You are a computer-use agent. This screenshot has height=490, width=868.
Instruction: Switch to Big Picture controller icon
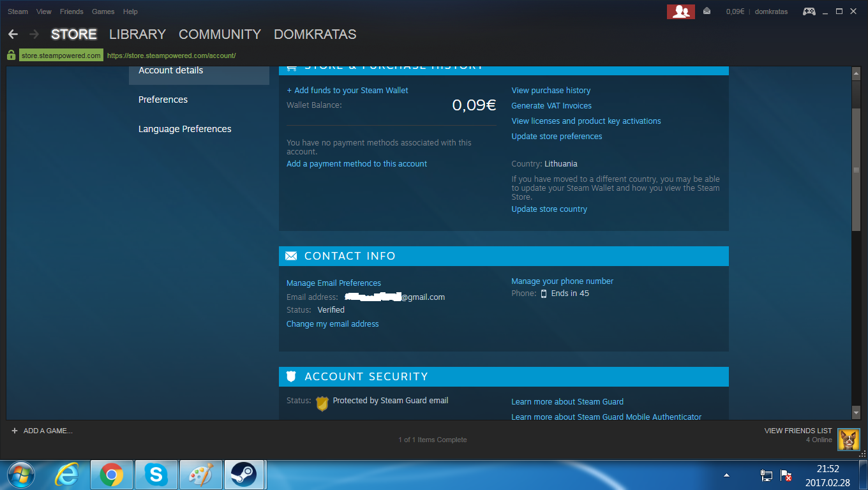pos(809,11)
